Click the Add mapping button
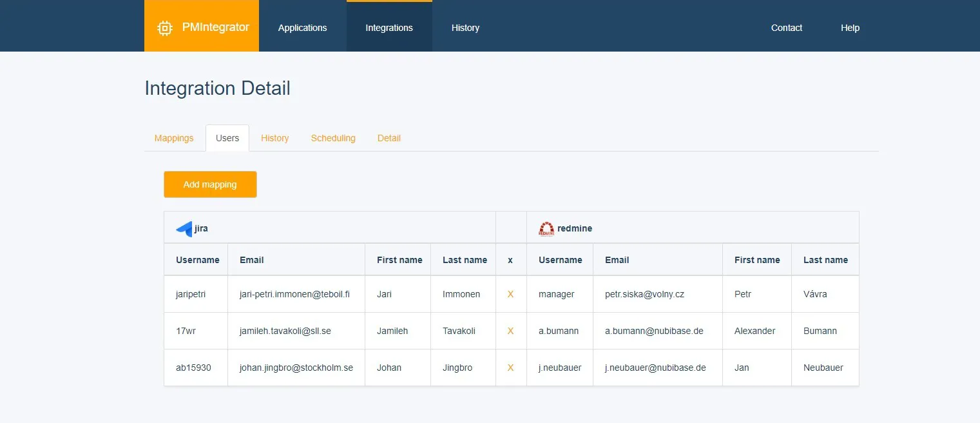The width and height of the screenshot is (980, 423). (x=210, y=184)
